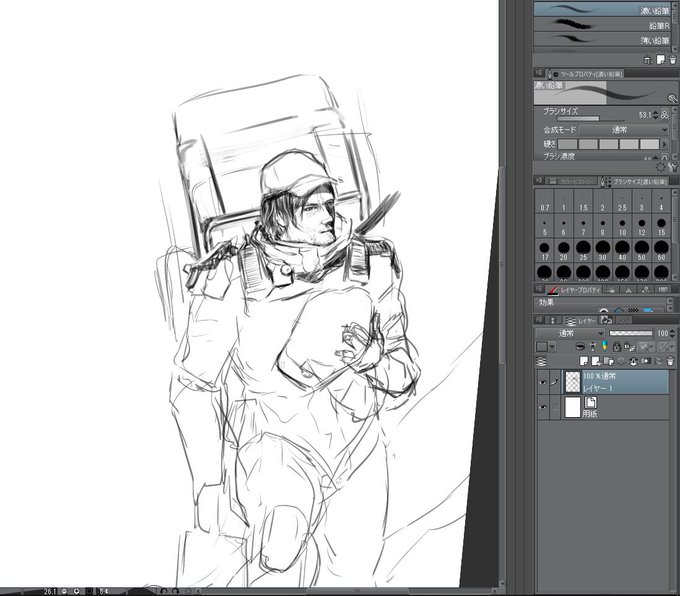Viewport: 680px width, 596px height.
Task: Click the rotate canvas left icon
Action: pos(163,591)
